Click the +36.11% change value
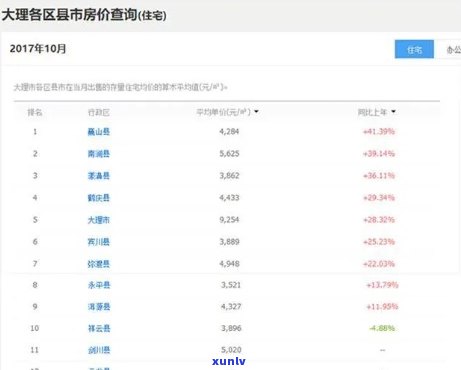Image resolution: width=461 pixels, height=370 pixels. pos(379,176)
